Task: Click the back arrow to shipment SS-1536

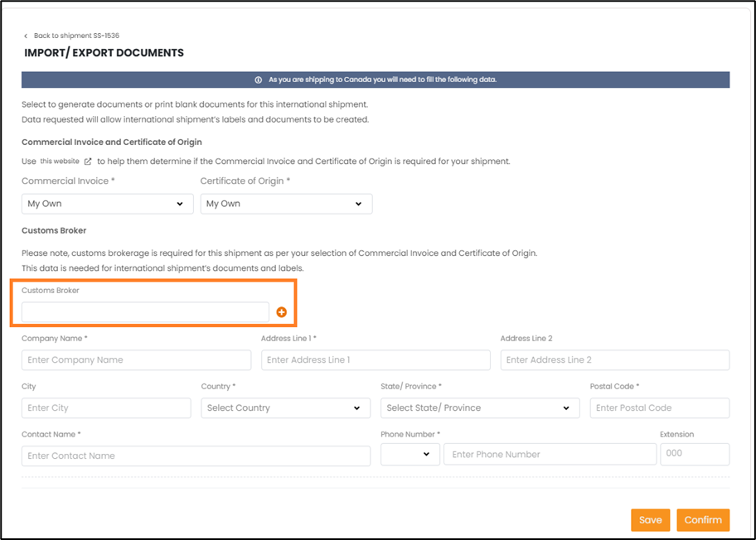Action: (26, 36)
